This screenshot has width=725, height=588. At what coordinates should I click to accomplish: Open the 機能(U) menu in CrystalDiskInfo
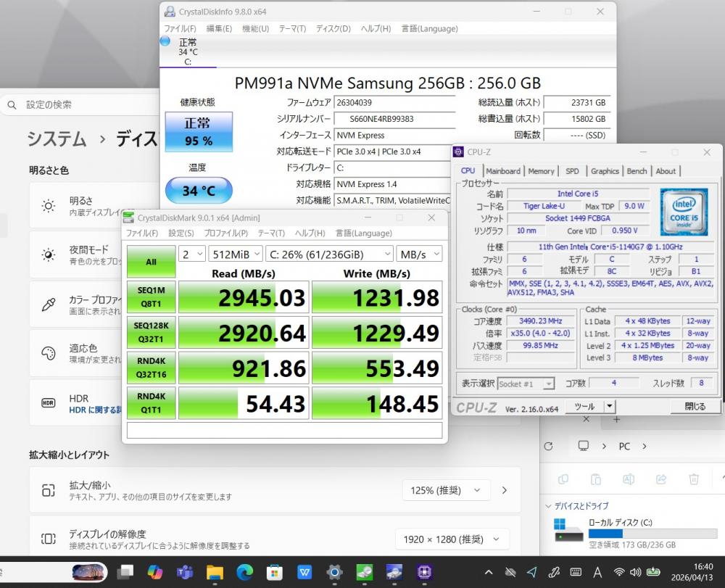[255, 28]
